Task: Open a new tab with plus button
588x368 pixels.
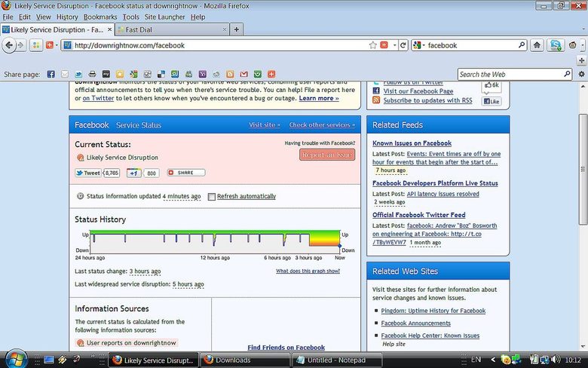Action: tap(236, 29)
